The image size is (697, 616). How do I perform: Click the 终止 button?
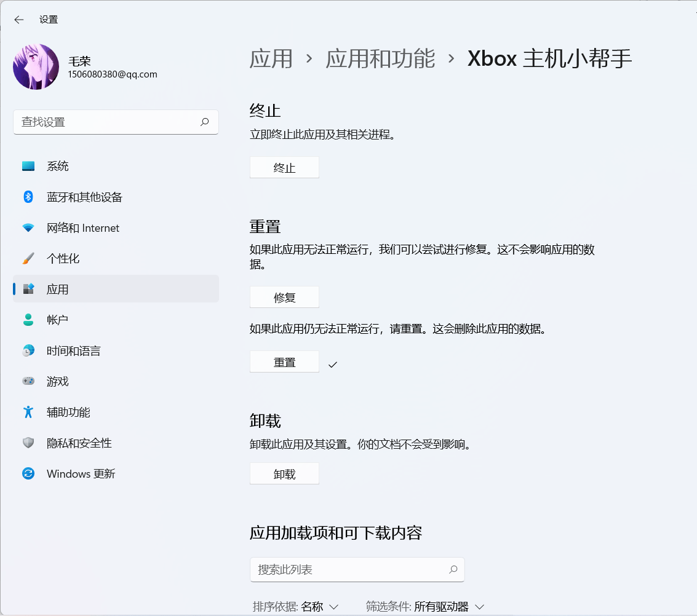[x=284, y=167]
